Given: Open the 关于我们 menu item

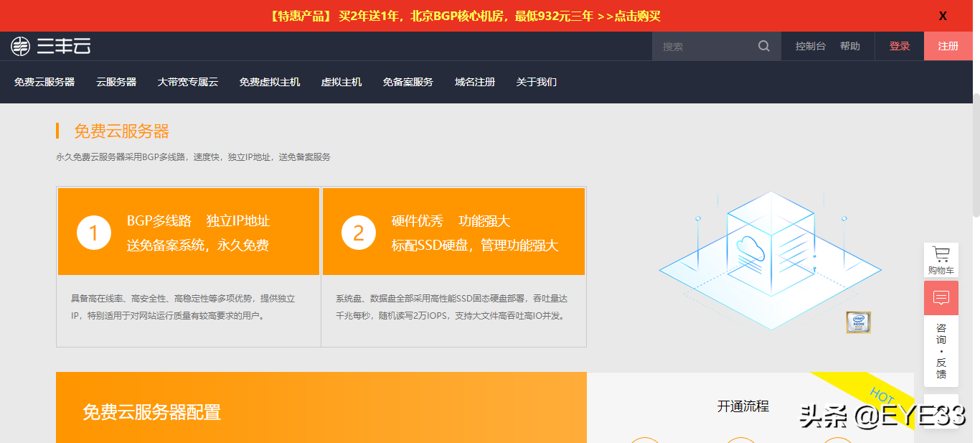Looking at the screenshot, I should pos(537,82).
